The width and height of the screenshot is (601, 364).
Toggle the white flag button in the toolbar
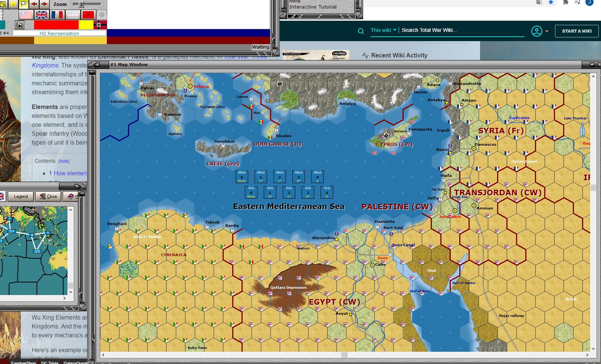pos(23,4)
